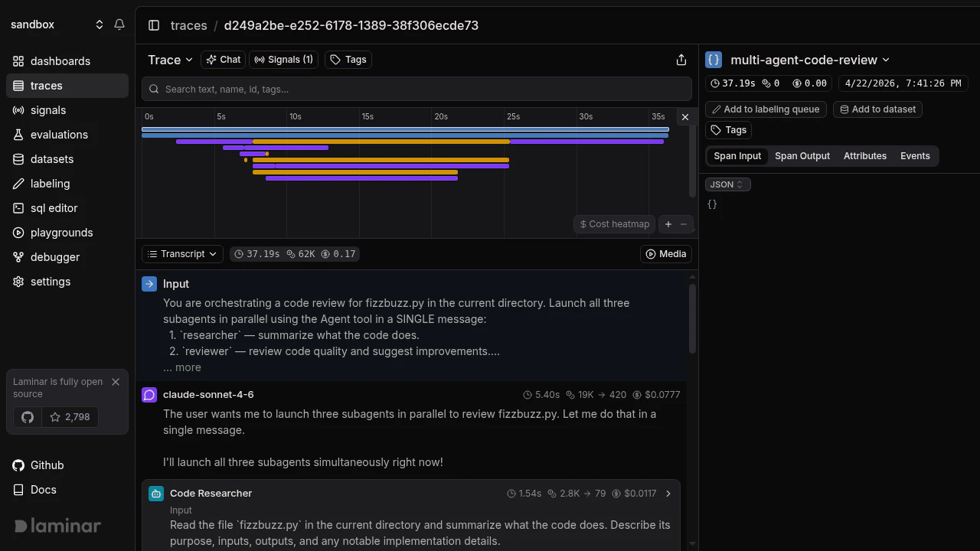Close the timeline panel
The image size is (980, 551).
coord(685,117)
